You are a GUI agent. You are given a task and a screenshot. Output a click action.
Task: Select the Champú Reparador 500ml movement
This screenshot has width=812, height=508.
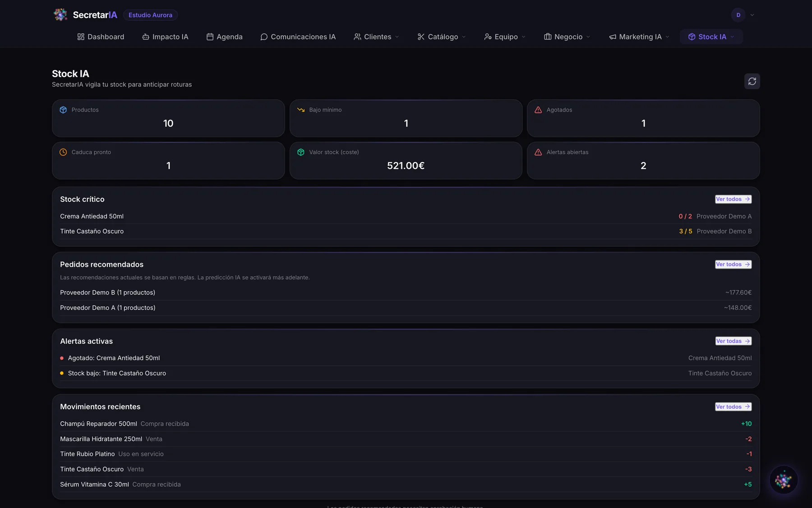[x=406, y=424]
